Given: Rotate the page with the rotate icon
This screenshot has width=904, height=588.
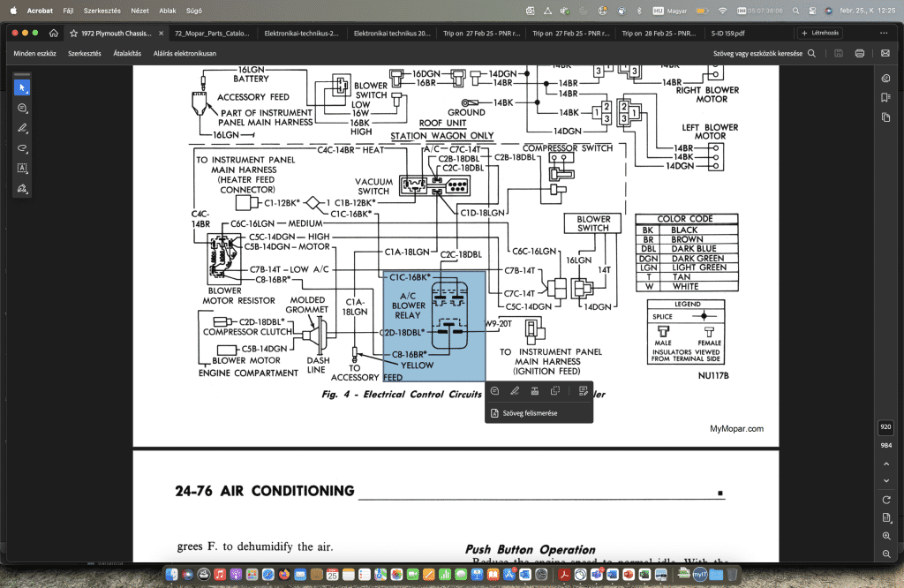Looking at the screenshot, I should click(885, 500).
